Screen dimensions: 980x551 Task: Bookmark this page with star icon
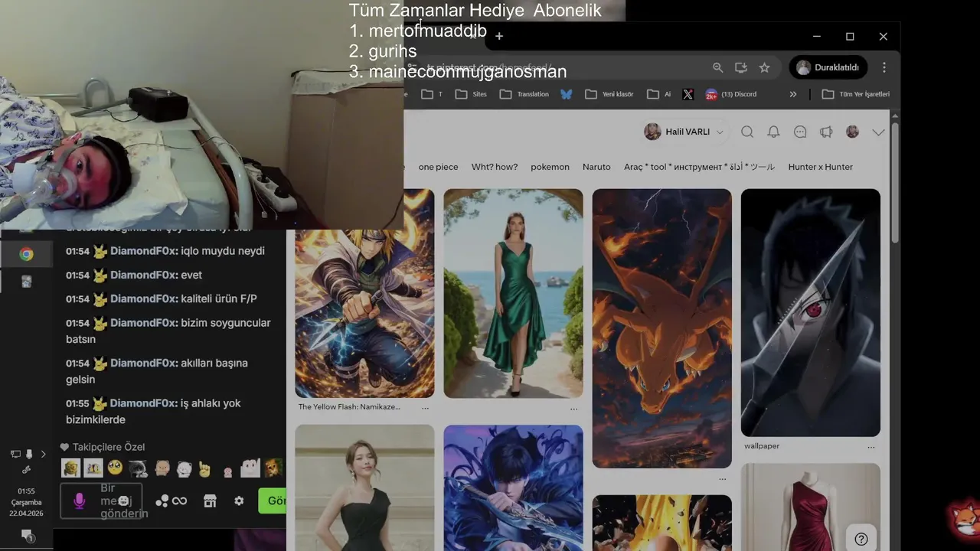[764, 67]
